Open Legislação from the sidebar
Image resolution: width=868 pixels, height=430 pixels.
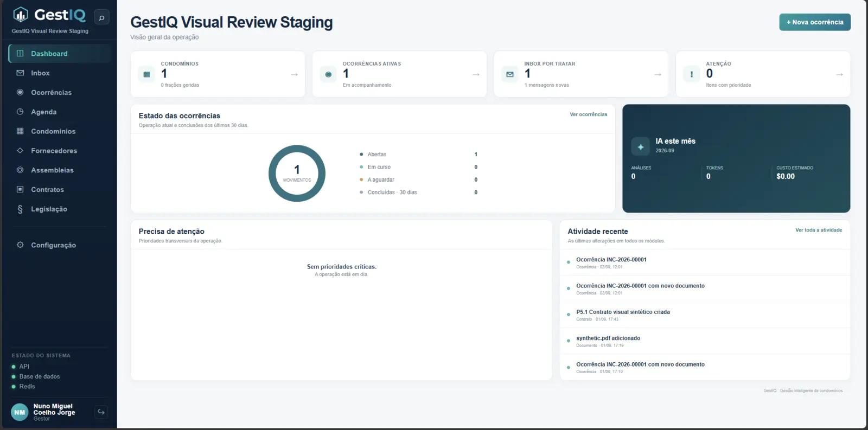tap(60, 209)
